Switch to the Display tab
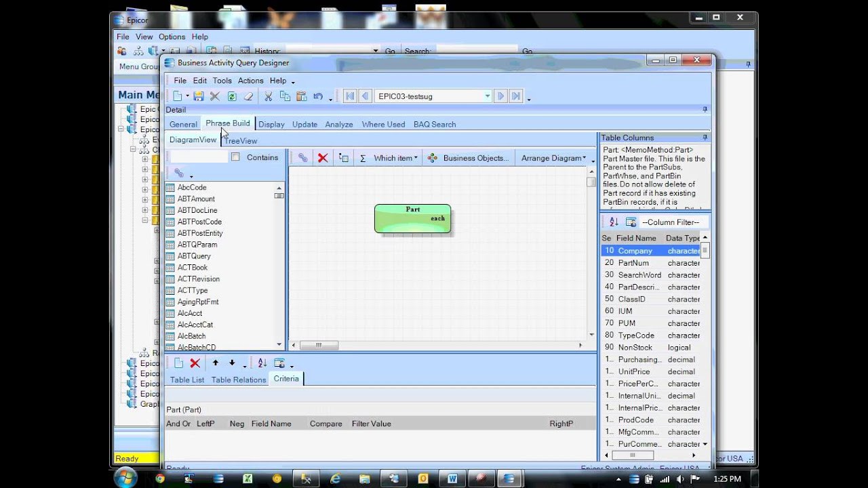868x488 pixels. pos(271,124)
